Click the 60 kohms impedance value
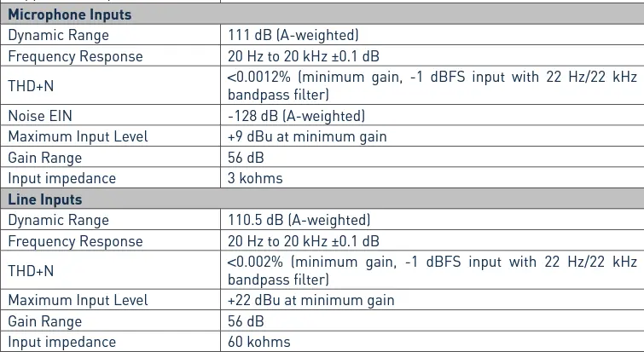Viewport: 644px width, 352px height. click(x=259, y=342)
